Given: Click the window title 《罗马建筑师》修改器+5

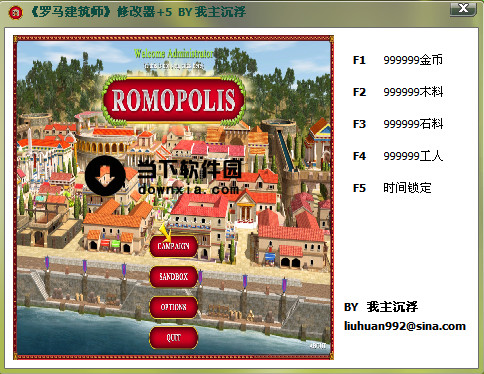Looking at the screenshot, I should [101, 12].
